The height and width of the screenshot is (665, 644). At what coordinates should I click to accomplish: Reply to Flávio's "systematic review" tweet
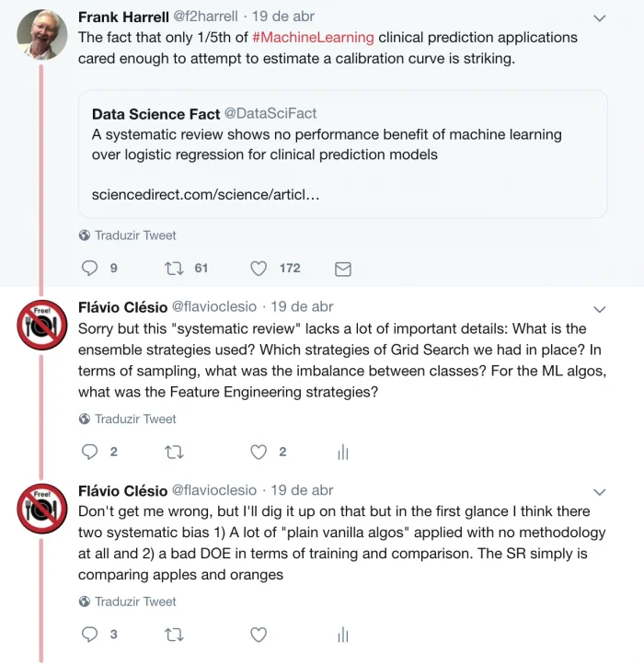pos(89,452)
